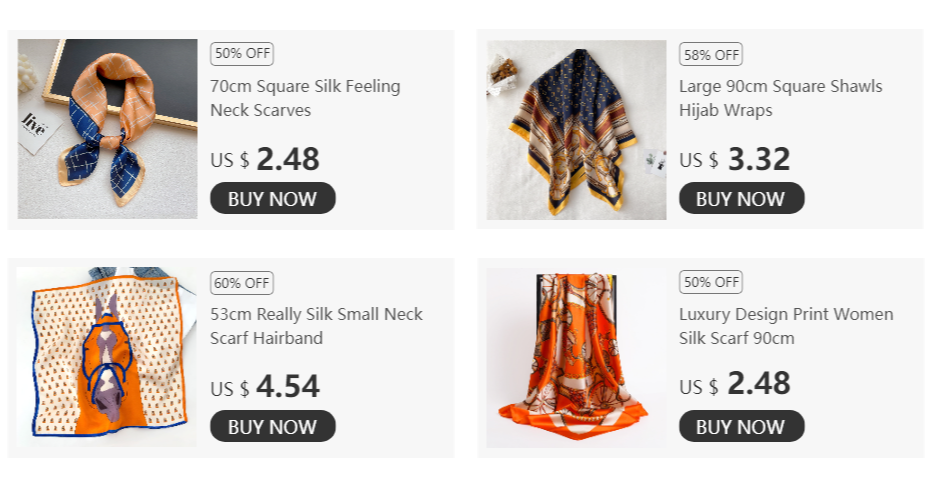Click the US $ 2.48 price of 70cm scarf
The width and height of the screenshot is (932, 486).
[265, 159]
